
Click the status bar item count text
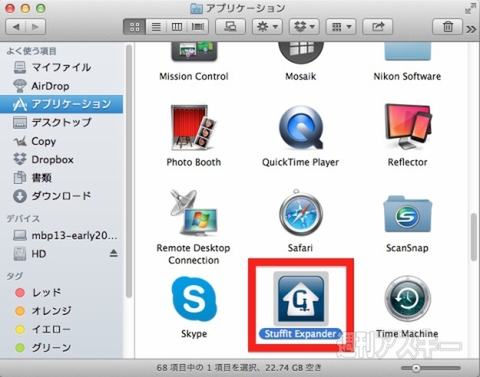click(239, 368)
